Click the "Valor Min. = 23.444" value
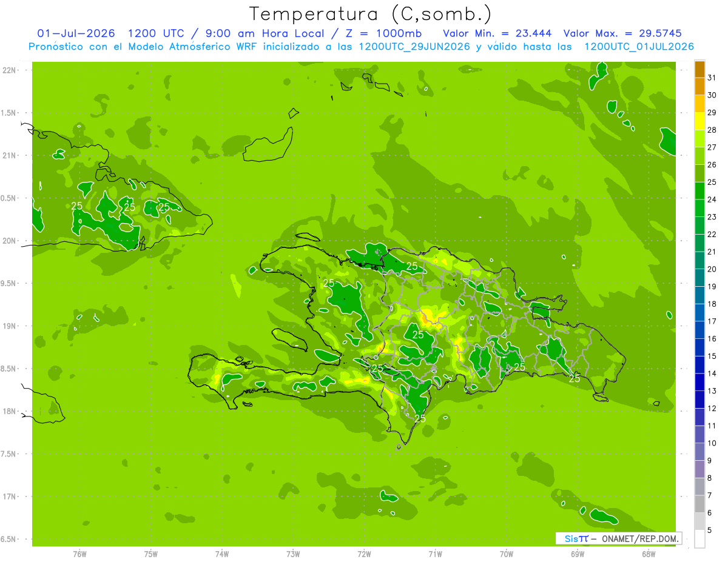The image size is (728, 562). click(x=497, y=33)
